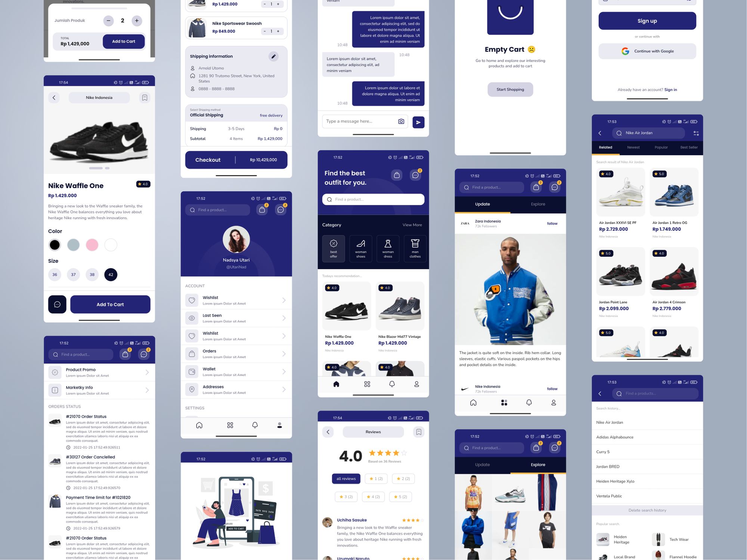The width and height of the screenshot is (747, 560).
Task: Click Add To Cart on Nike Waffle One
Action: pyautogui.click(x=109, y=304)
